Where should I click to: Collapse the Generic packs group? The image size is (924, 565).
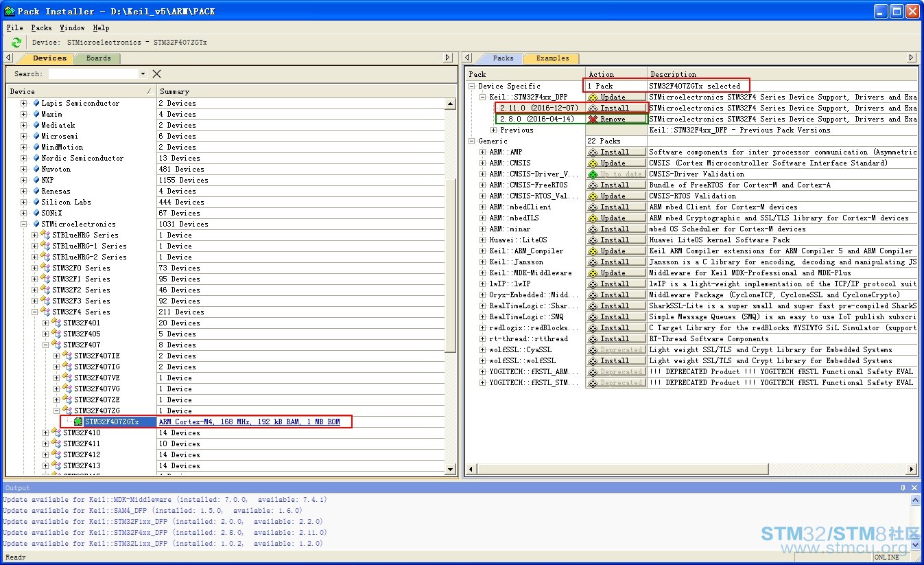[x=472, y=141]
